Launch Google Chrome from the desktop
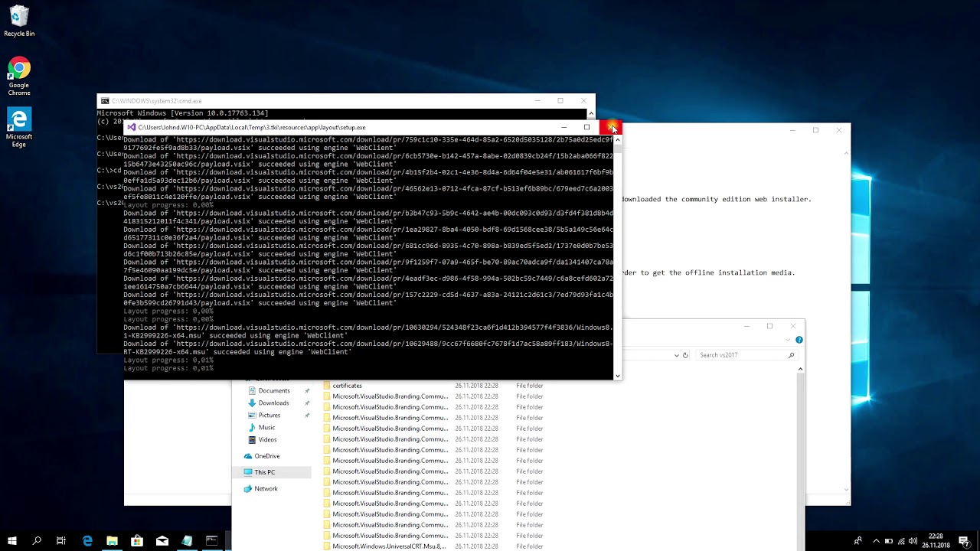980x551 pixels. point(19,77)
